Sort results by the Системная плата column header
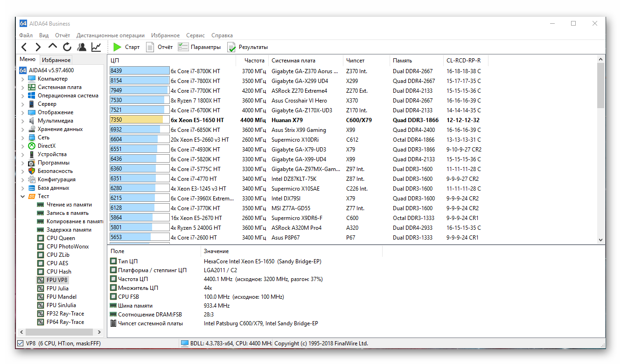This screenshot has height=364, width=621. [x=306, y=61]
